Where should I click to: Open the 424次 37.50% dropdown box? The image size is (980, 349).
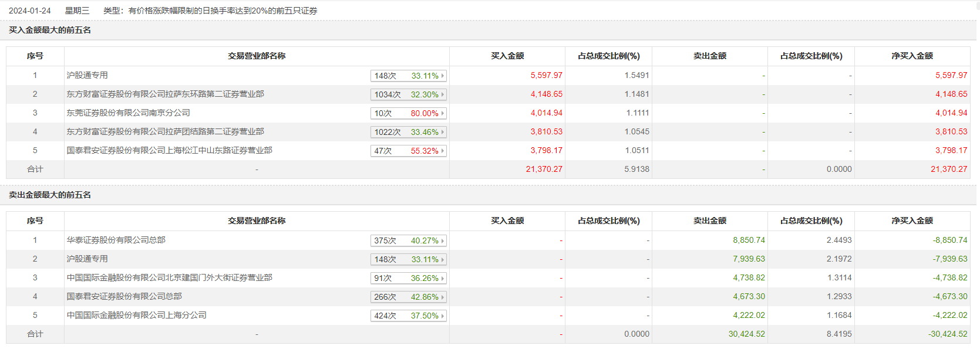(409, 316)
